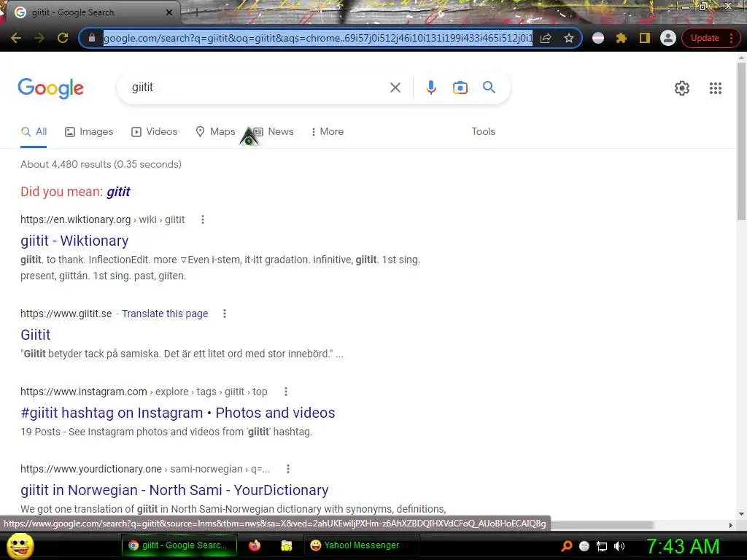This screenshot has width=747, height=560.
Task: Clear the search box with X
Action: [395, 87]
